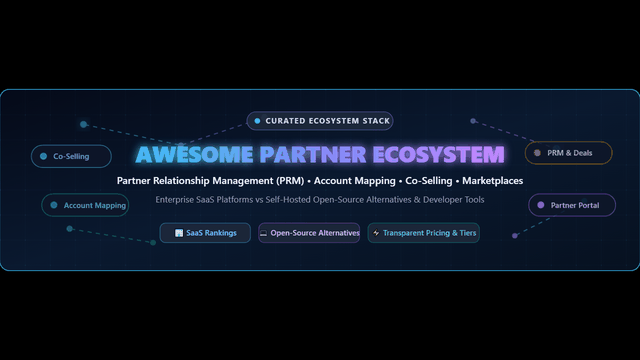
Task: Click the Transparent Pricing & Tiers badge
Action: coord(423,233)
